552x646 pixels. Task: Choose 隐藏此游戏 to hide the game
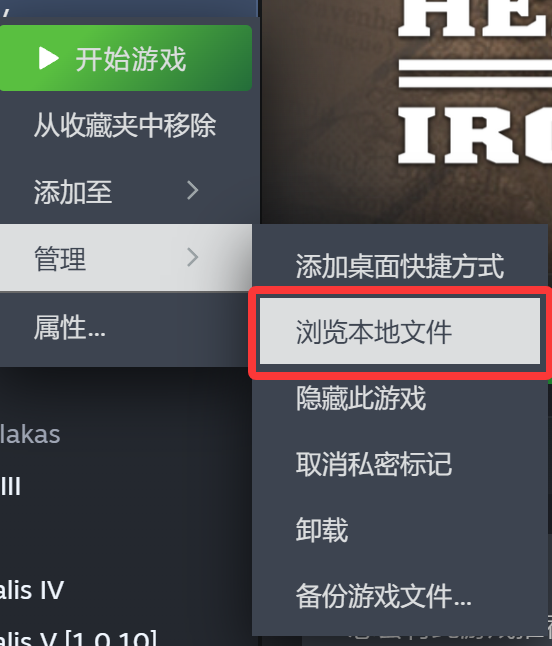pos(400,398)
